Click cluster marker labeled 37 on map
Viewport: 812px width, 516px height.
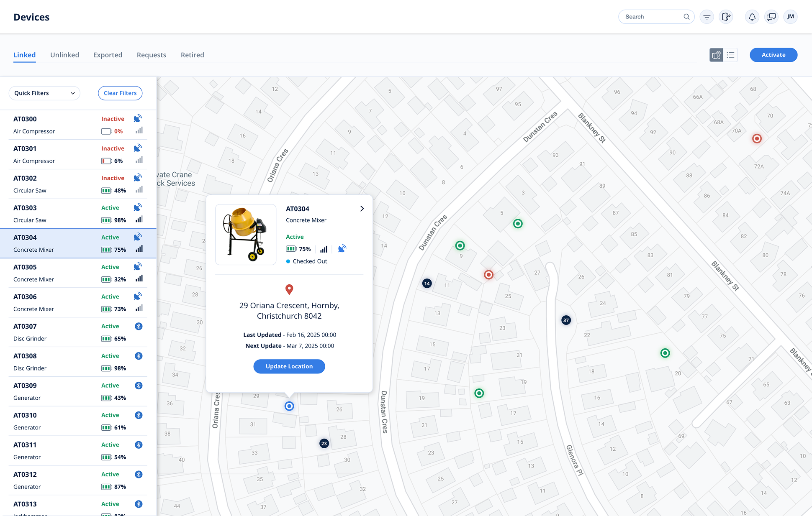566,320
